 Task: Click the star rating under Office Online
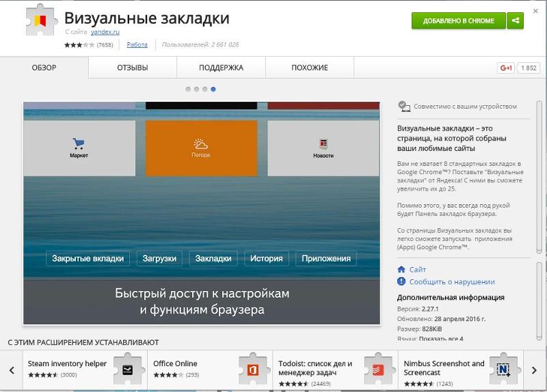click(168, 376)
